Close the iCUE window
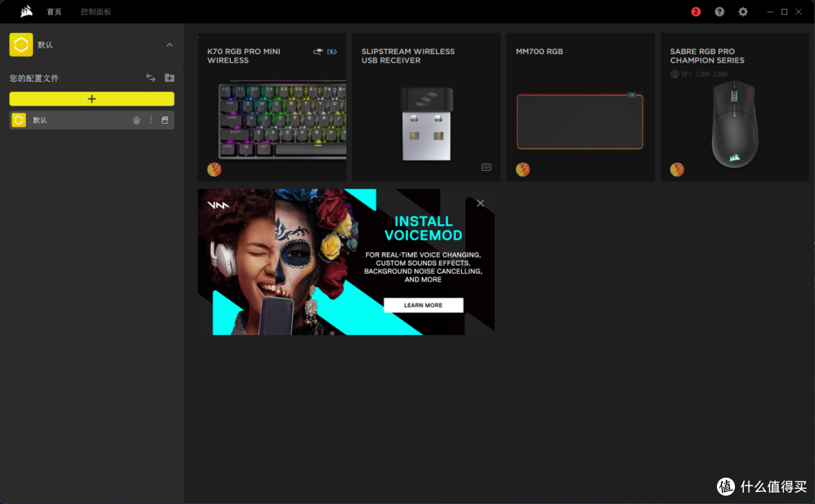Image resolution: width=815 pixels, height=504 pixels. tap(798, 12)
